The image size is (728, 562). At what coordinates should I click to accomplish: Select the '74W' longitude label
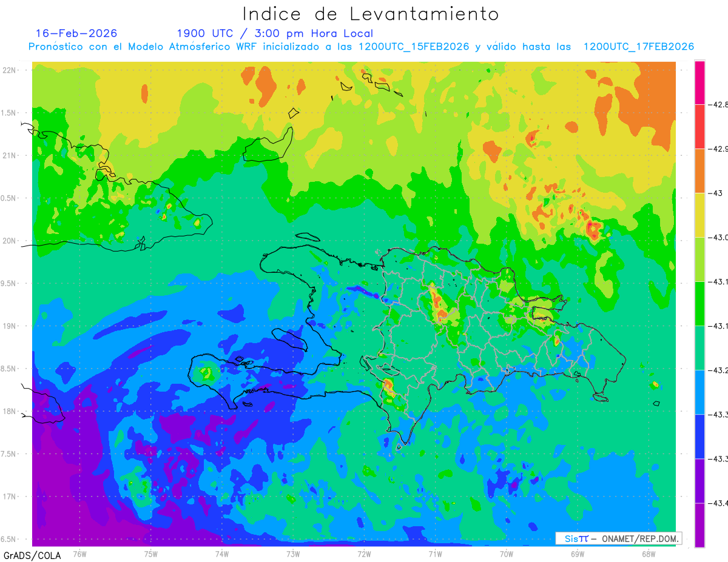(x=221, y=554)
